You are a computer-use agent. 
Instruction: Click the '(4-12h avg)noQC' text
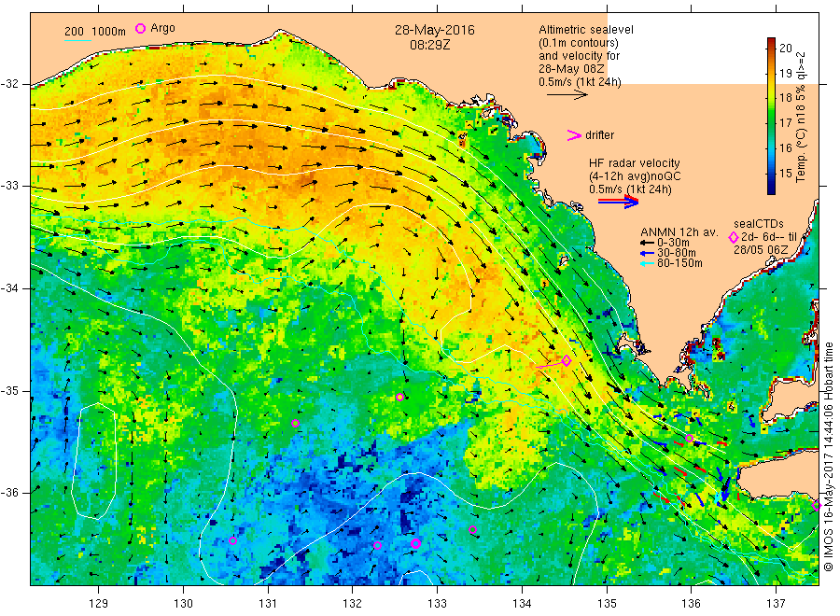pyautogui.click(x=636, y=176)
